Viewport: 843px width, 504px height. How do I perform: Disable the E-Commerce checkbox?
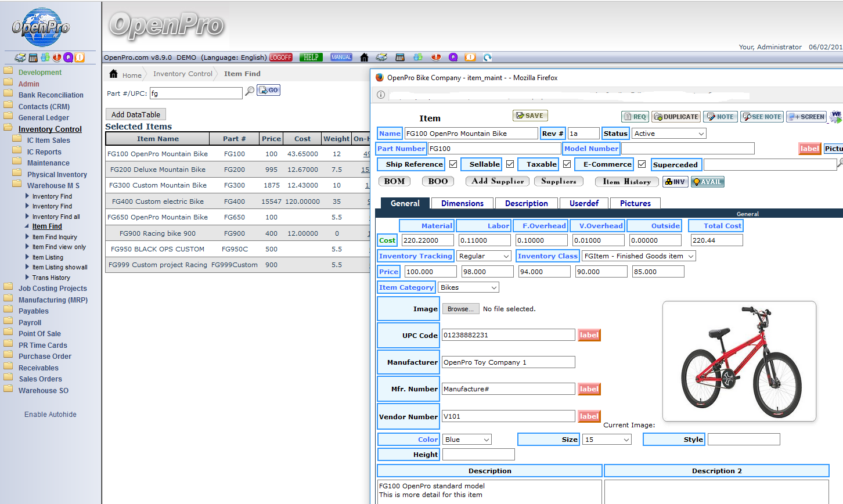click(x=642, y=164)
